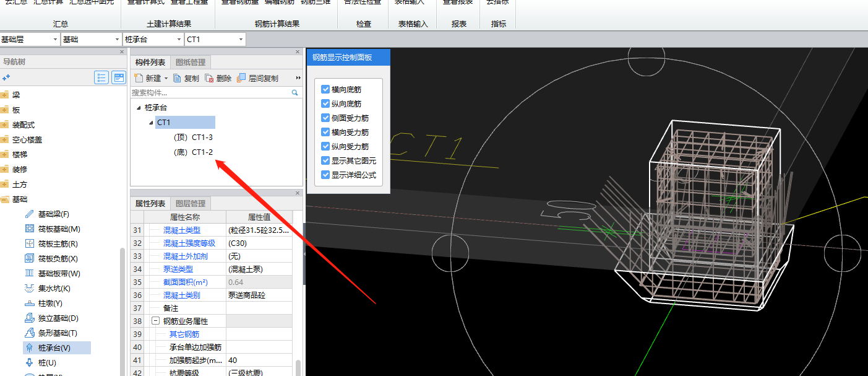Toggle 显示其它图元 checkbox
The image size is (868, 376).
click(325, 160)
